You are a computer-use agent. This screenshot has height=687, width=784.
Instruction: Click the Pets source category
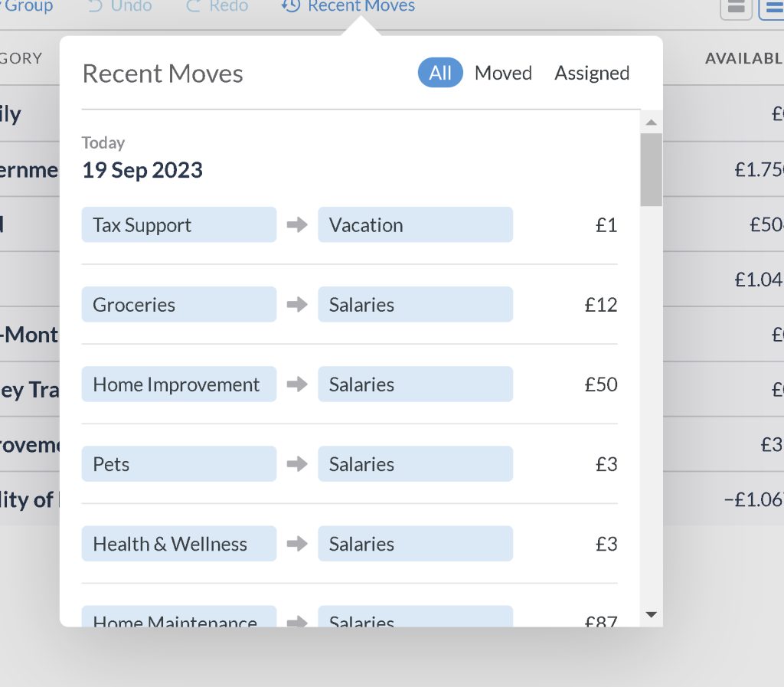pos(179,464)
